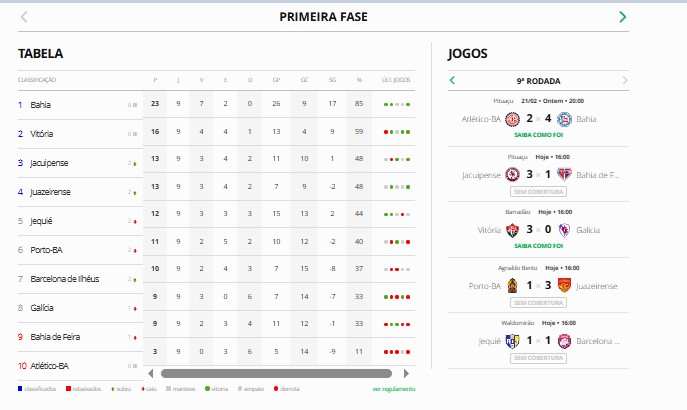Viewport: 687px width, 410px height.
Task: Click the Galícia crest in the jogos list
Action: click(x=563, y=230)
